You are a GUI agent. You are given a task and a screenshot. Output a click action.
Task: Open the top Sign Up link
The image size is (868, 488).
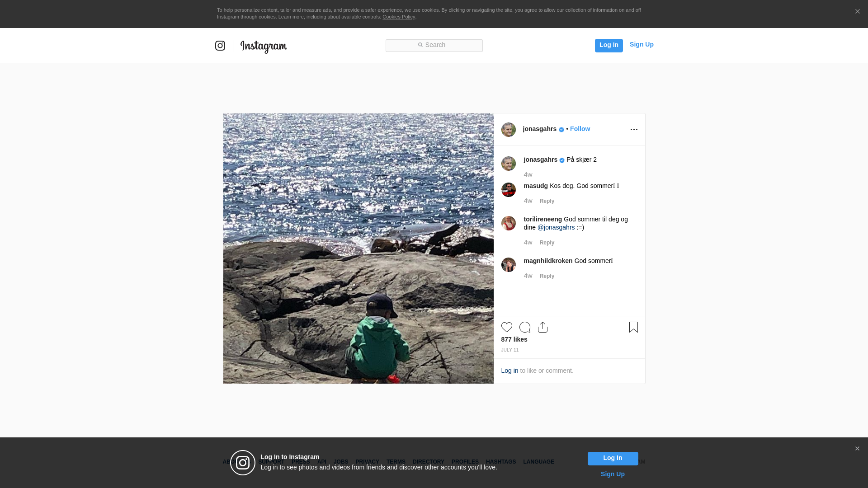[641, 44]
